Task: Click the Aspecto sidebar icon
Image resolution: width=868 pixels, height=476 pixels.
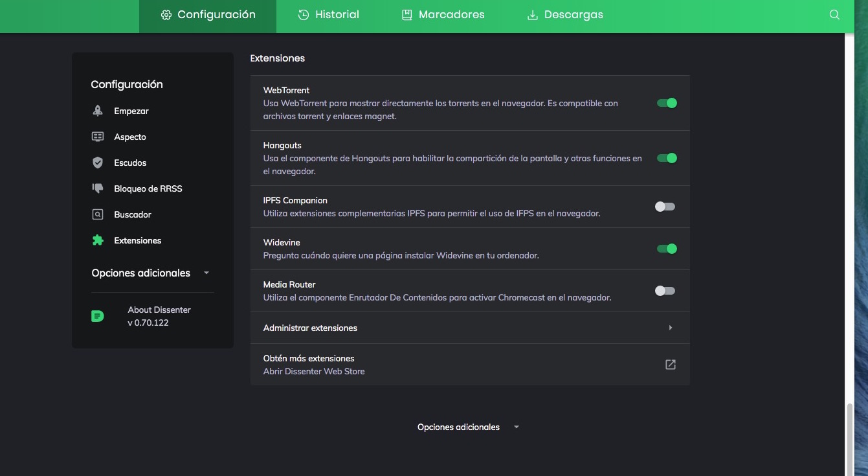Action: coord(98,137)
